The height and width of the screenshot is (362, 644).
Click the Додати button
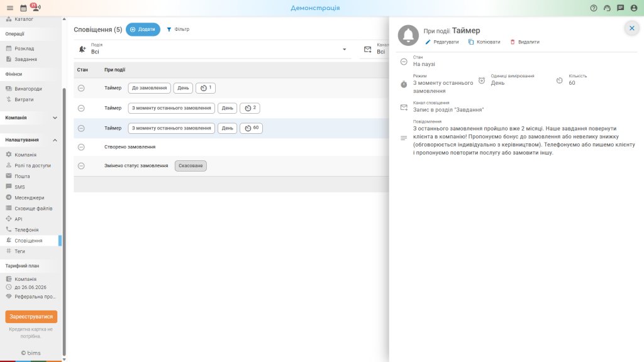[143, 30]
